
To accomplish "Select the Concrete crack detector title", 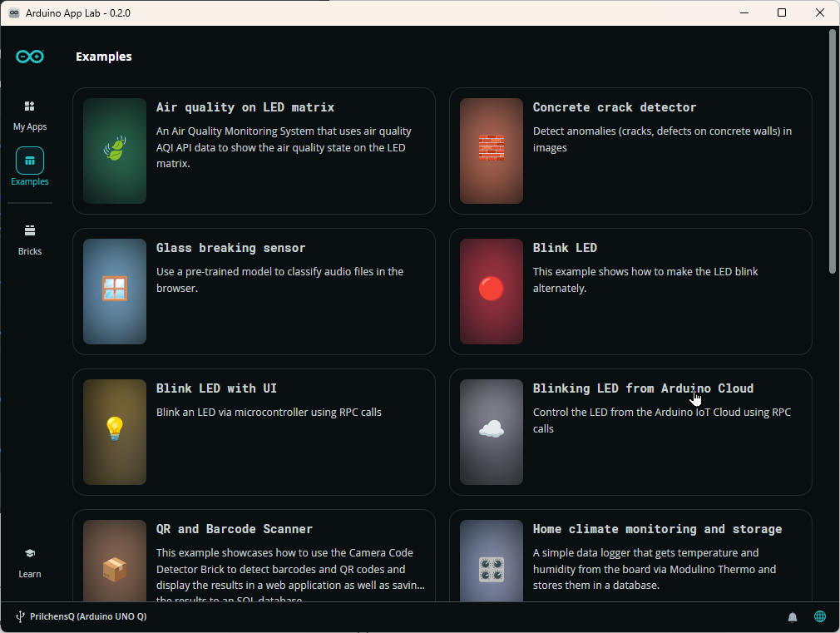I will pyautogui.click(x=615, y=107).
